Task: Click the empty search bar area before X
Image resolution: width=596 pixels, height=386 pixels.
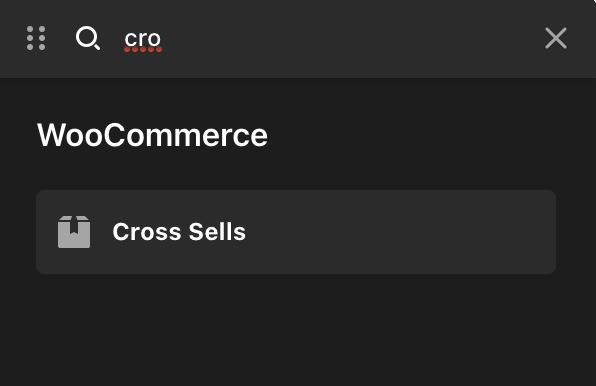Action: pos(350,38)
